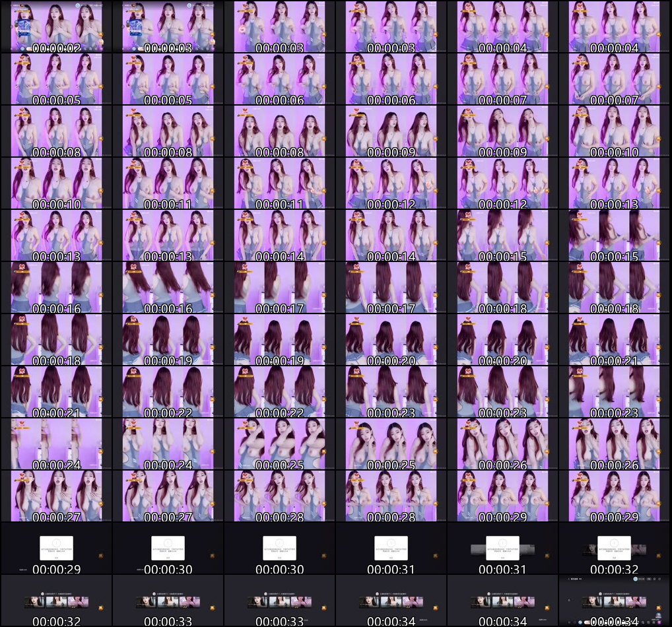Click orange icon in 00:00:29 dialog frame
The width and height of the screenshot is (672, 627).
[x=101, y=556]
